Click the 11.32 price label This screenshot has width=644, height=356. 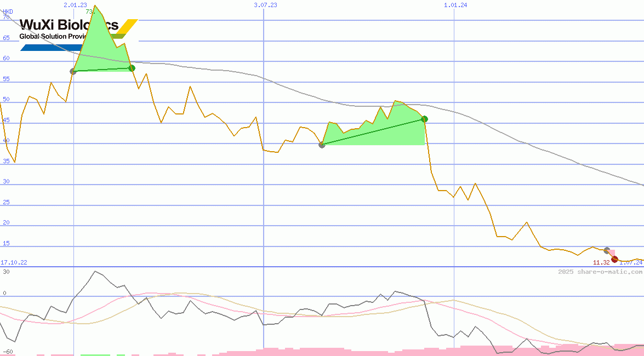pos(601,263)
